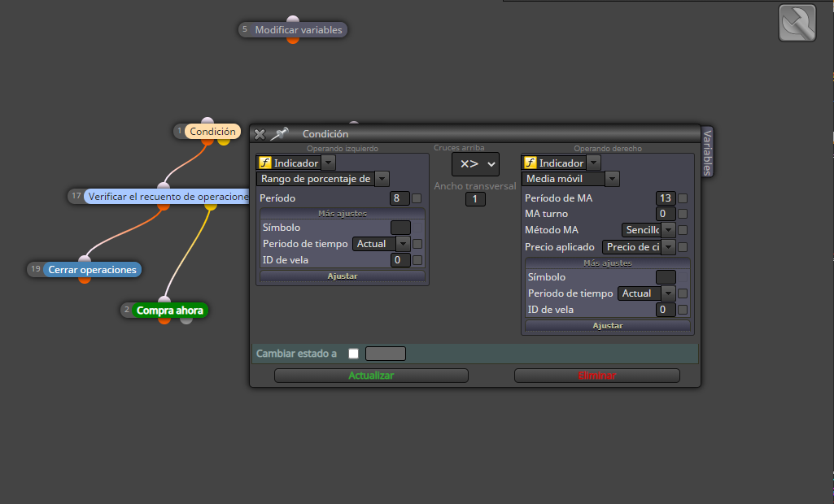Open the crosses-above operator dropdown

pyautogui.click(x=475, y=164)
